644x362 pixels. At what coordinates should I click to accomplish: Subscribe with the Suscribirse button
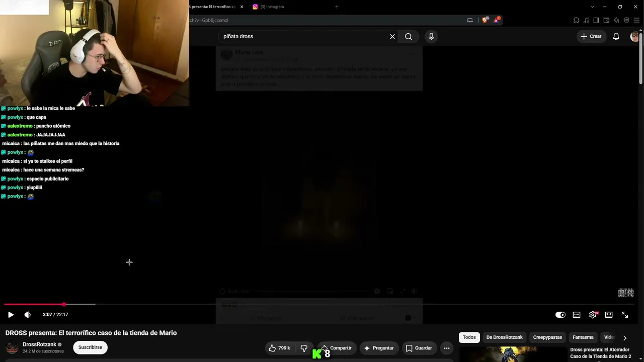point(90,347)
